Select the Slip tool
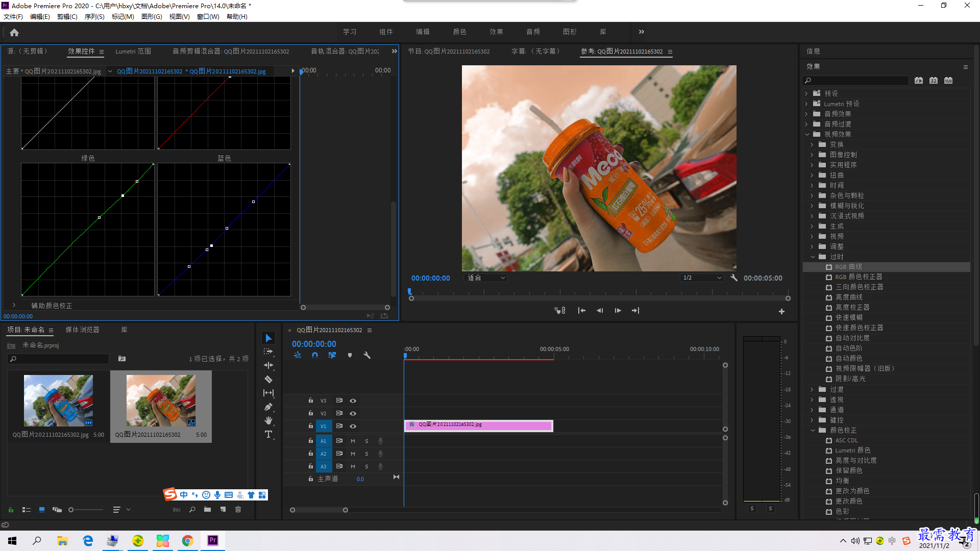The height and width of the screenshot is (551, 980). coord(268,393)
